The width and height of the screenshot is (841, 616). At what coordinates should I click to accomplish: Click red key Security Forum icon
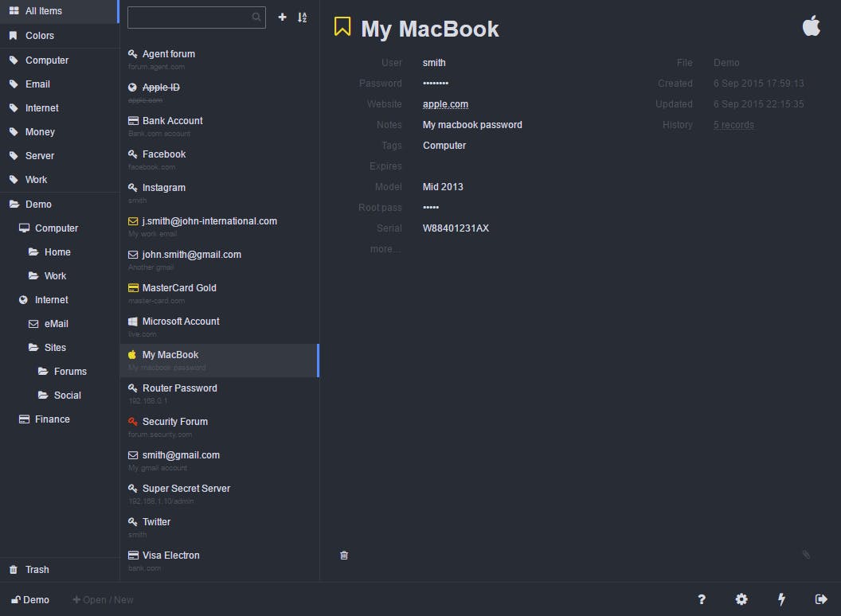tap(132, 421)
